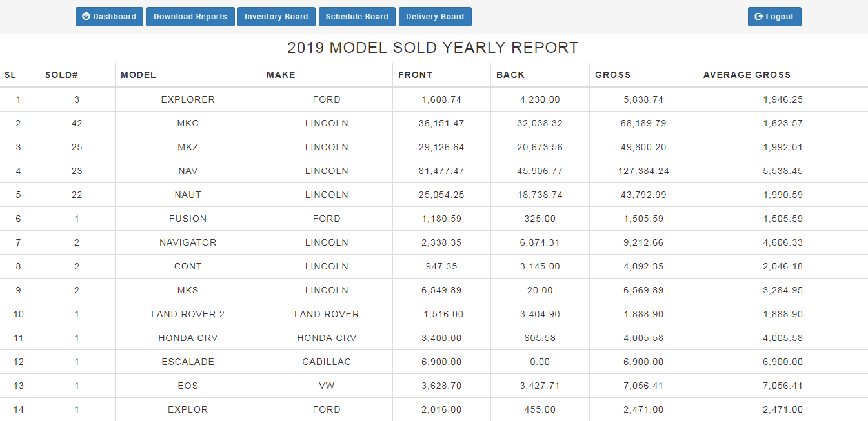The height and width of the screenshot is (421, 868).
Task: Open the Schedule Board
Action: (x=357, y=17)
